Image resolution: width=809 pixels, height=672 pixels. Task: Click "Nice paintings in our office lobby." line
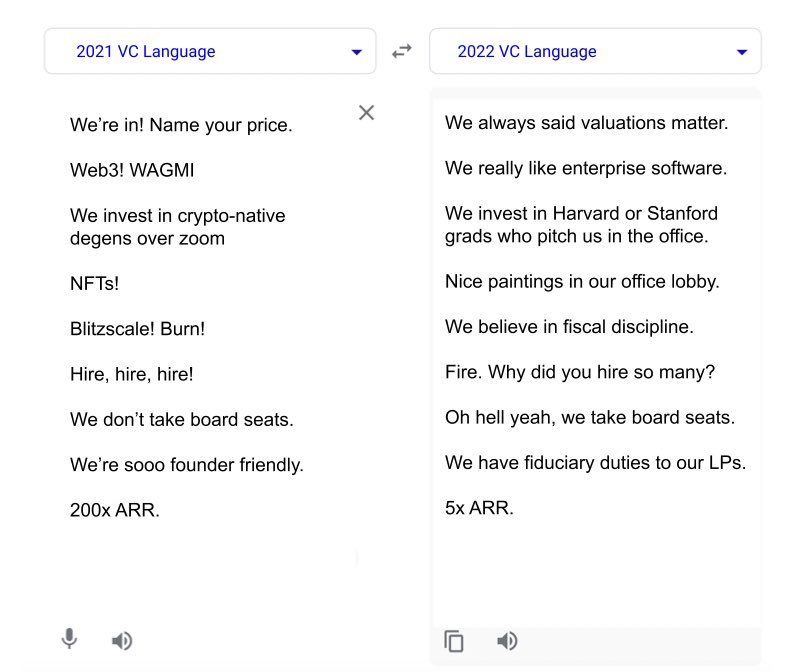tap(582, 281)
